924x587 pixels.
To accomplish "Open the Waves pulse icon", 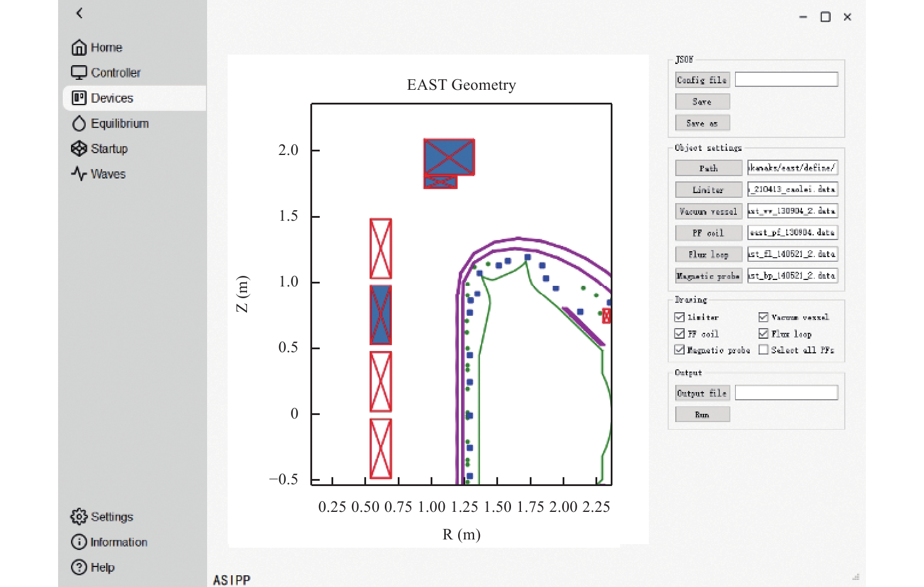I will pos(79,174).
